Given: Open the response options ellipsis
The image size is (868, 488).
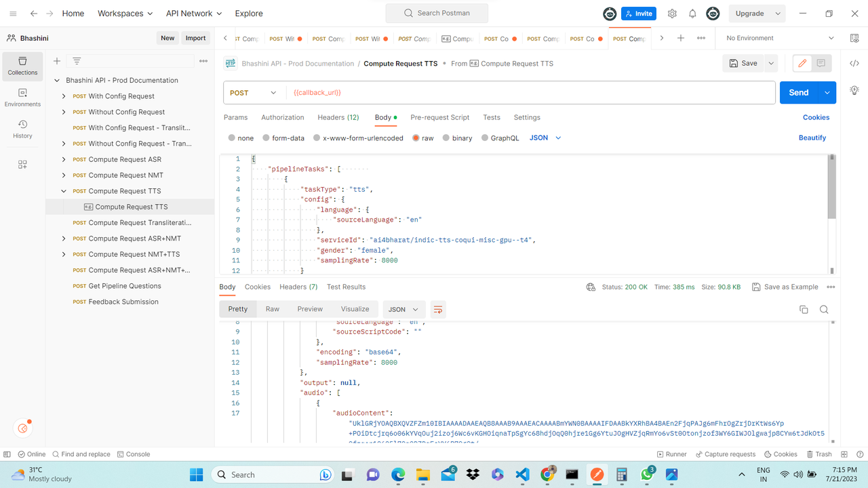Looking at the screenshot, I should tap(831, 287).
